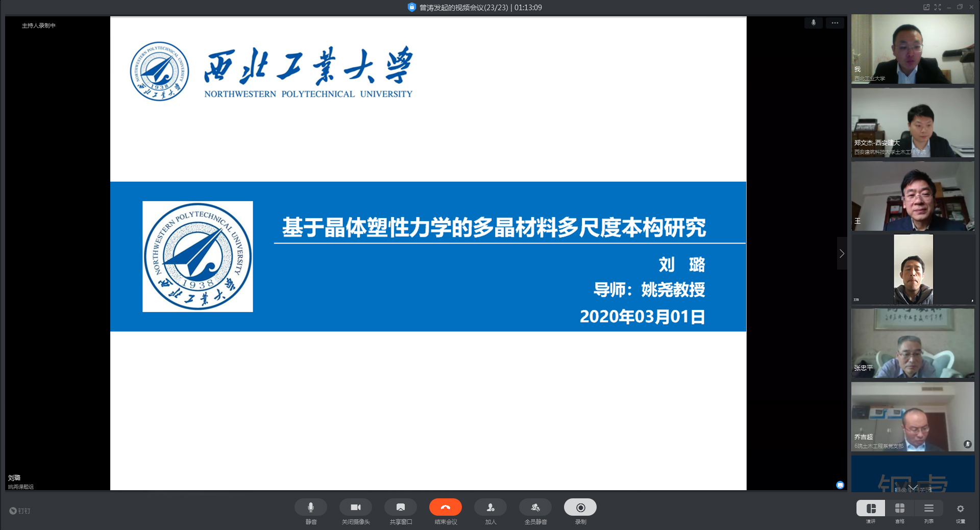This screenshot has height=530, width=980.
Task: Click the blue screen-share indicator icon
Action: point(840,485)
